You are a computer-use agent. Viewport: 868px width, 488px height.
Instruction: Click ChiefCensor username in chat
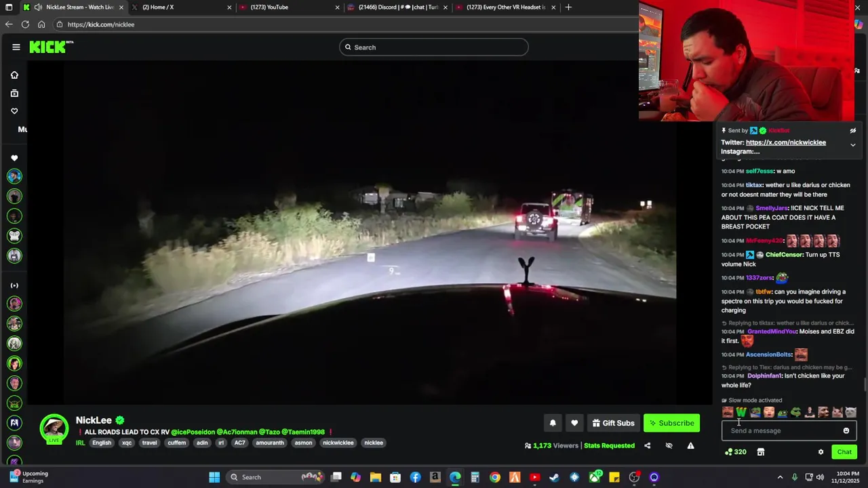tap(784, 255)
